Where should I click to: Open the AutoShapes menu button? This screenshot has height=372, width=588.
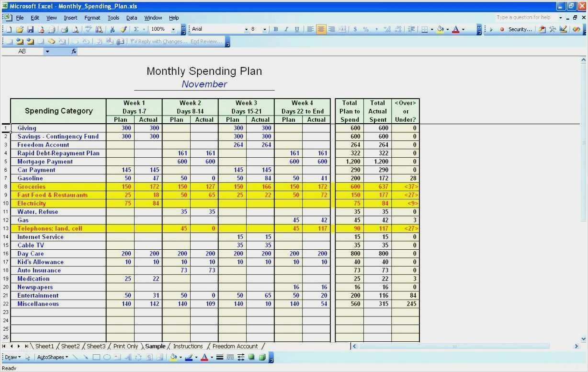point(52,357)
